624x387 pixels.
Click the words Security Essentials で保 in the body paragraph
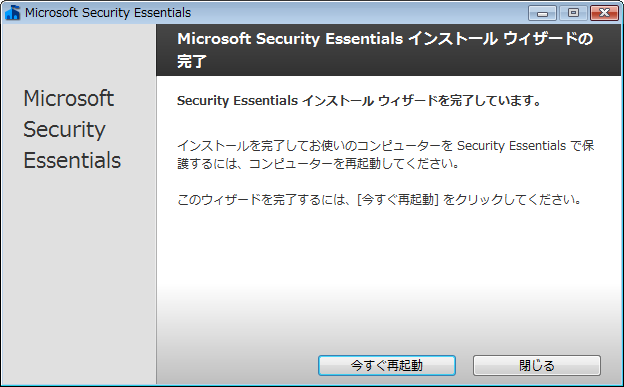526,146
